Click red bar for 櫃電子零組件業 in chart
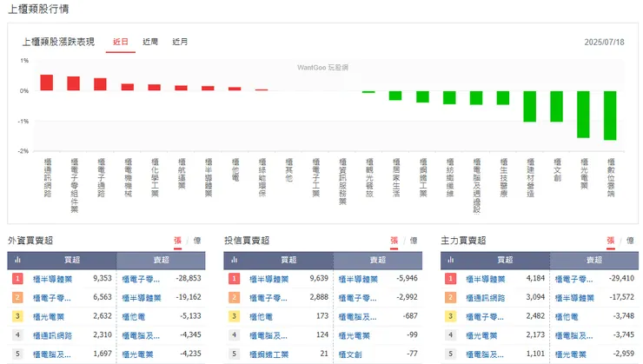This screenshot has height=364, width=643. [73, 83]
